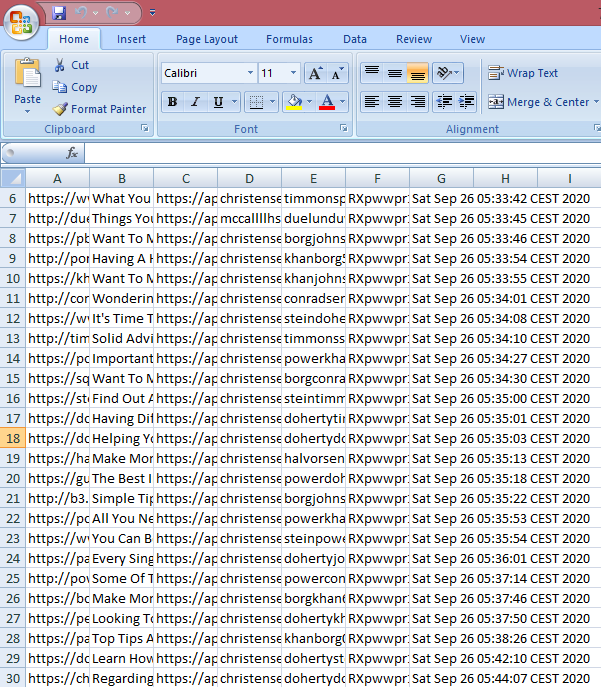Align text left
This screenshot has width=601, height=687.
[372, 102]
